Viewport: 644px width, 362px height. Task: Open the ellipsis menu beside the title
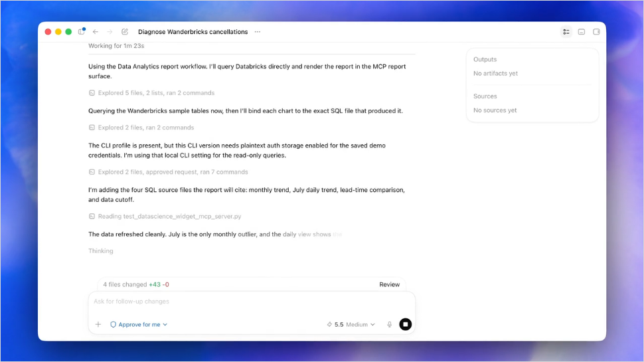258,32
